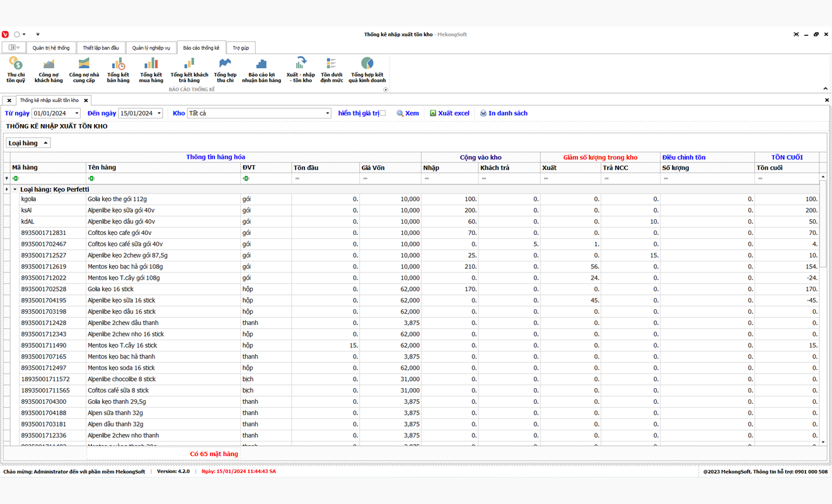Open Thu chi tồn quỹ report
The width and height of the screenshot is (832, 504).
point(16,70)
